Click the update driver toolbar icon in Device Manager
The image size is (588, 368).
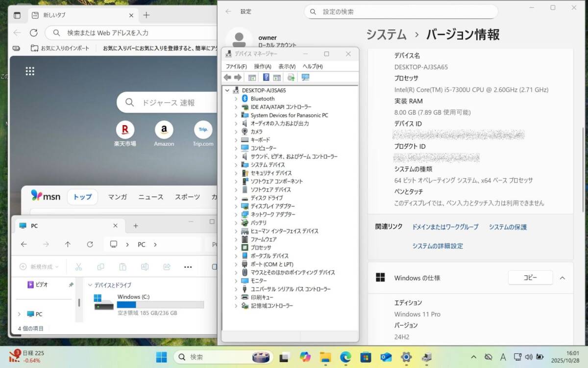point(291,78)
